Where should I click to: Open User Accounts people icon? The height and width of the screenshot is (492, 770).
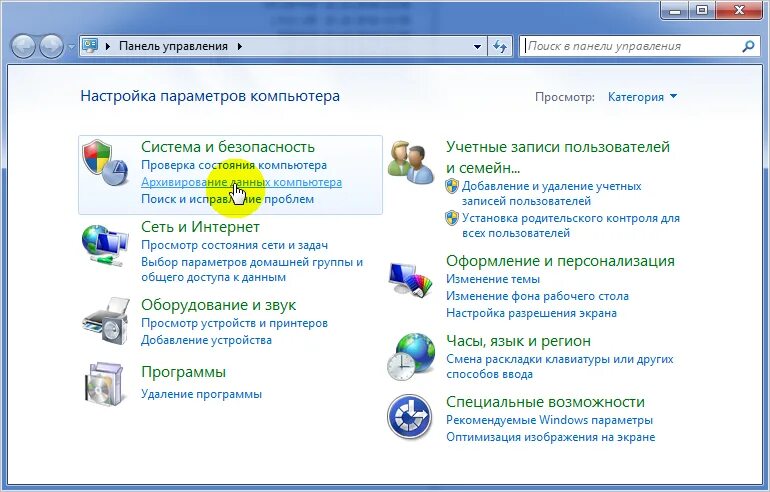(411, 163)
